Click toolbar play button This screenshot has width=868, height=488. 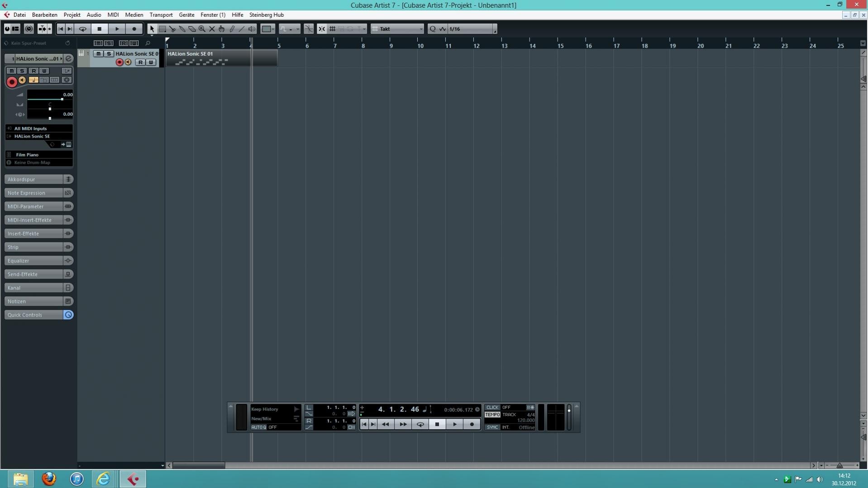(x=117, y=29)
